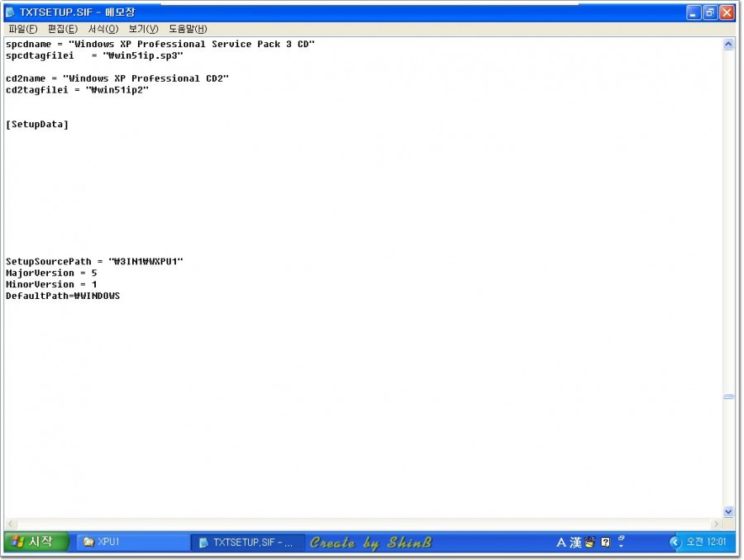Switch to the XPU1 folder taskbar button

[133, 542]
